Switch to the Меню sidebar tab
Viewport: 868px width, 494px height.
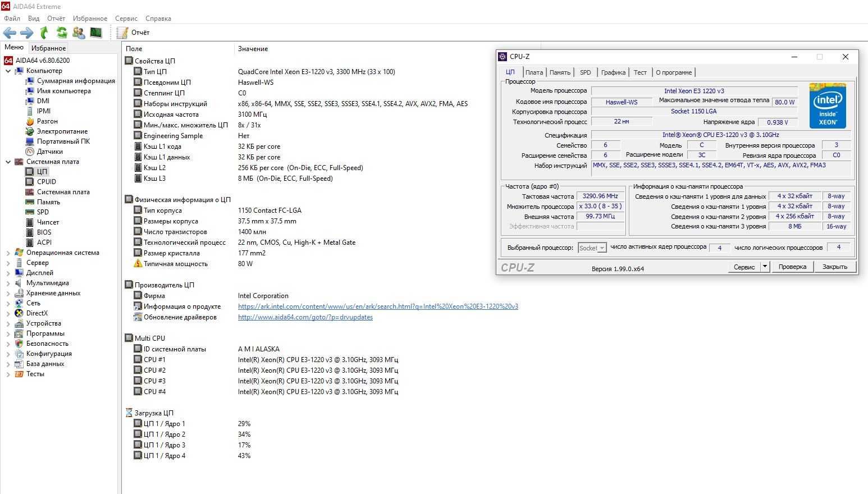pos(14,47)
